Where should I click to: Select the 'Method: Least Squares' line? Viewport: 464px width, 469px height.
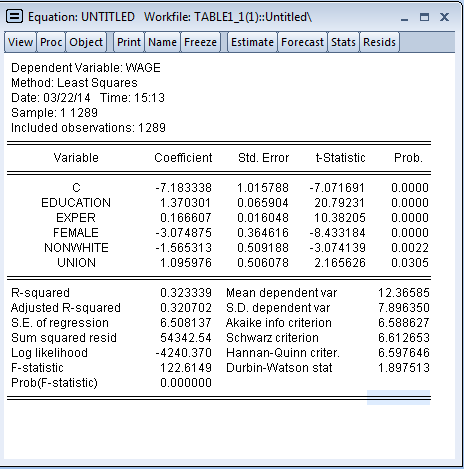(x=74, y=83)
